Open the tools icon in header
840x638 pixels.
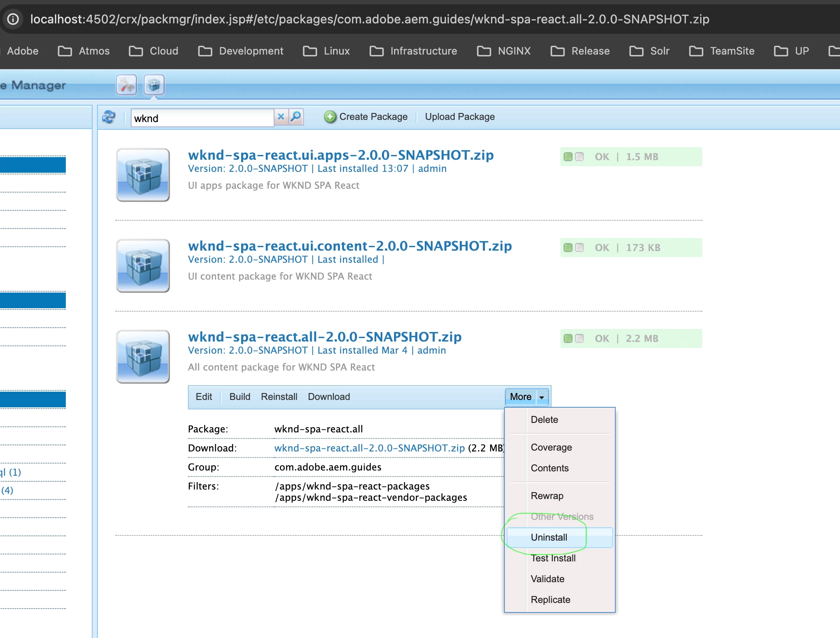tap(126, 85)
